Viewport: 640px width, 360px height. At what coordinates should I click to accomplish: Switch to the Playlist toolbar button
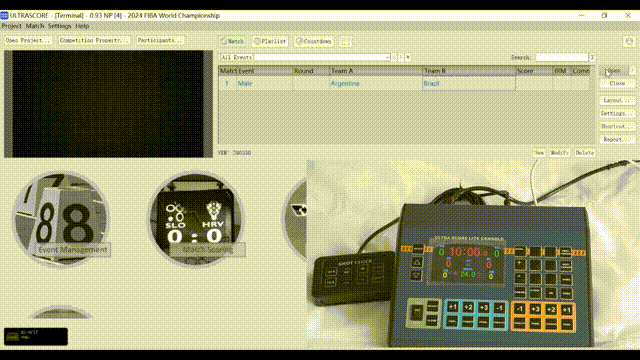coord(270,41)
